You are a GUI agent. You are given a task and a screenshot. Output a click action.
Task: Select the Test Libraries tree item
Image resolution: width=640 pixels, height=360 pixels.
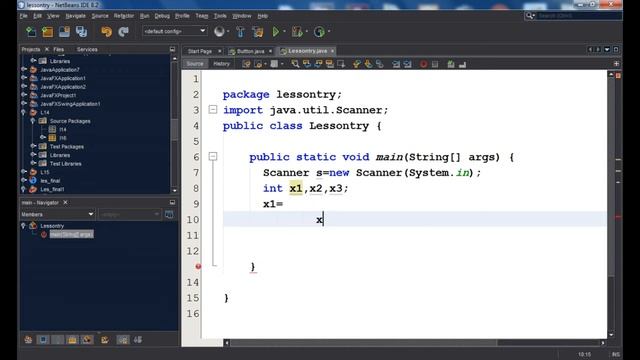click(65, 164)
